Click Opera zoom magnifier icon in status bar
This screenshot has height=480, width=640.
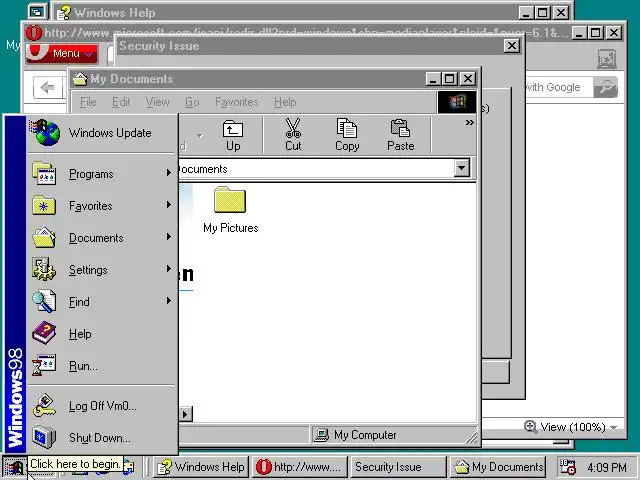530,427
